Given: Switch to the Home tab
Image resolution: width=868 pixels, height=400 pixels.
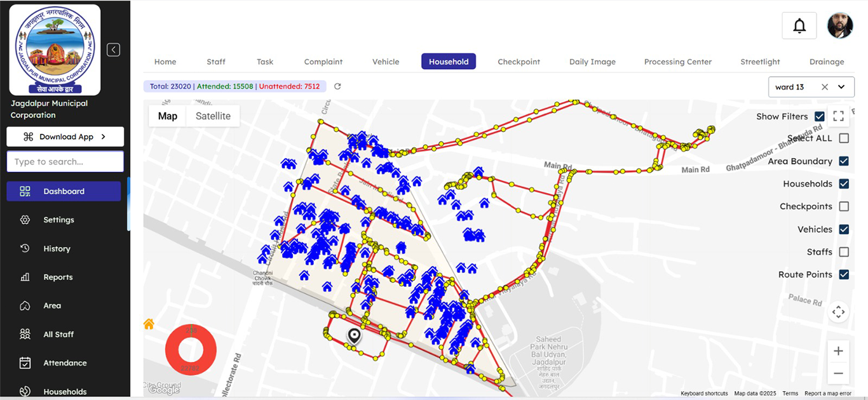Looking at the screenshot, I should (165, 62).
